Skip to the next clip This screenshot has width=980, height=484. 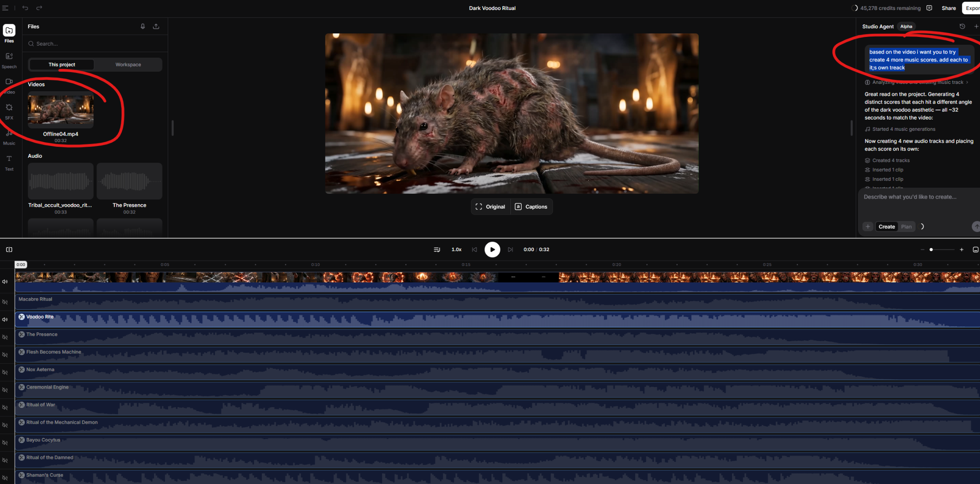[510, 249]
